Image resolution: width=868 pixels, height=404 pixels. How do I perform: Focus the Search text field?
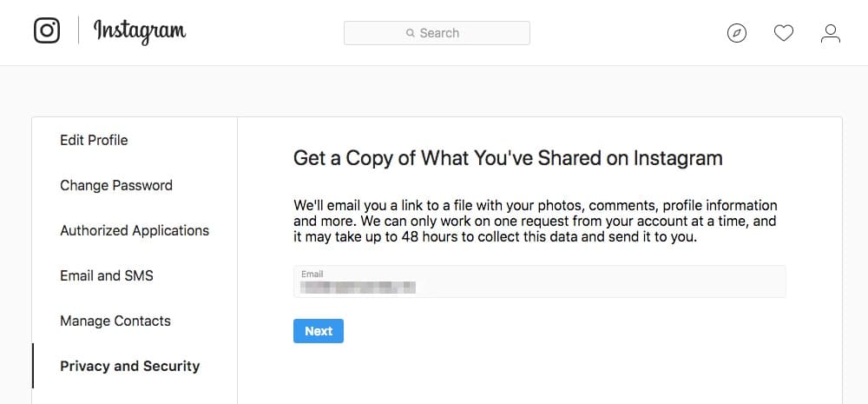(x=451, y=33)
